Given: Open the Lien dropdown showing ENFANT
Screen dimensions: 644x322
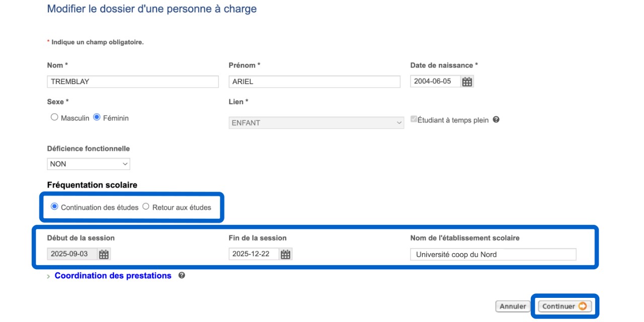Looking at the screenshot, I should [x=316, y=123].
